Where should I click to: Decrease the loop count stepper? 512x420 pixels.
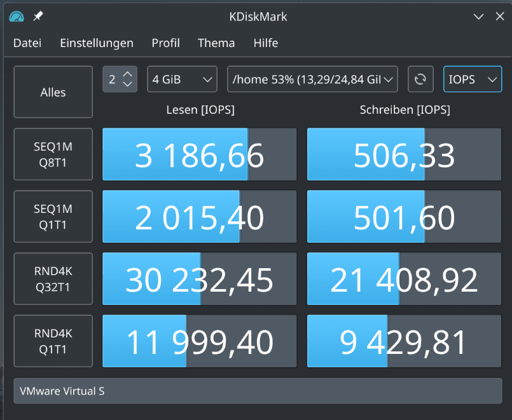point(127,84)
